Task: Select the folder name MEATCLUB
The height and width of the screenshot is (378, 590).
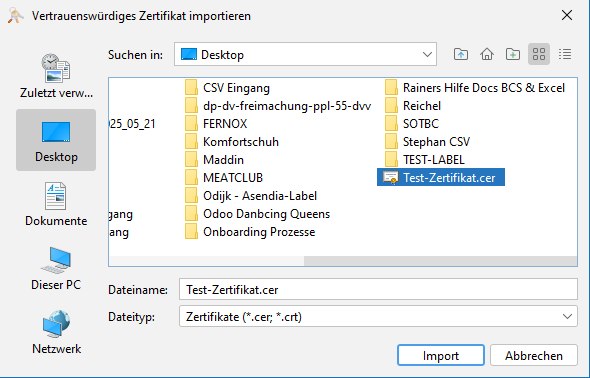Action: (233, 178)
